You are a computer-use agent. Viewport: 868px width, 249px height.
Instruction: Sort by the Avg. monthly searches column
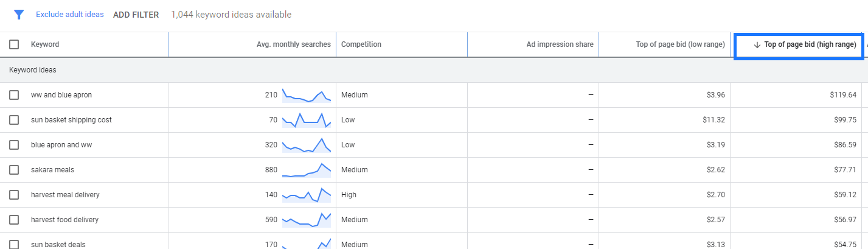pos(293,44)
